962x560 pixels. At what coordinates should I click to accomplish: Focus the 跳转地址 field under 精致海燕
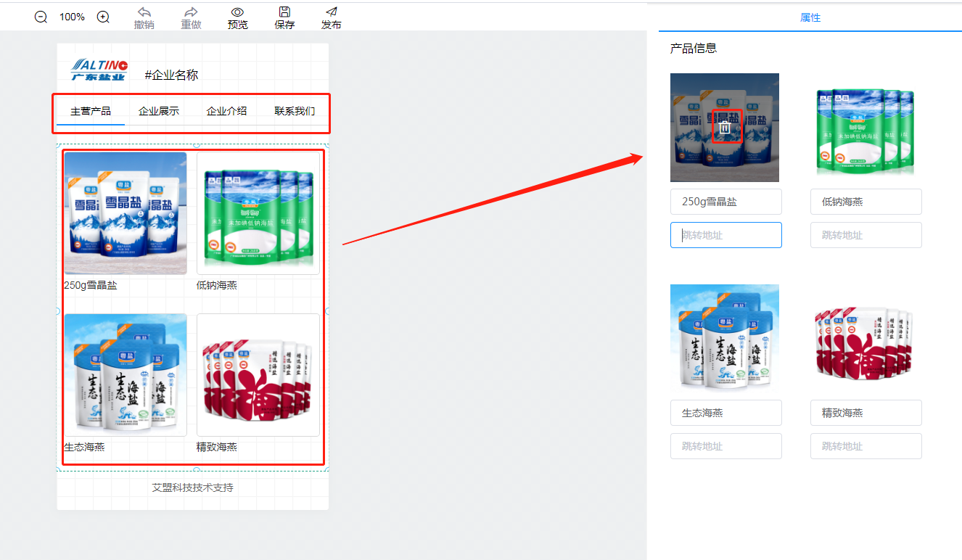(866, 446)
